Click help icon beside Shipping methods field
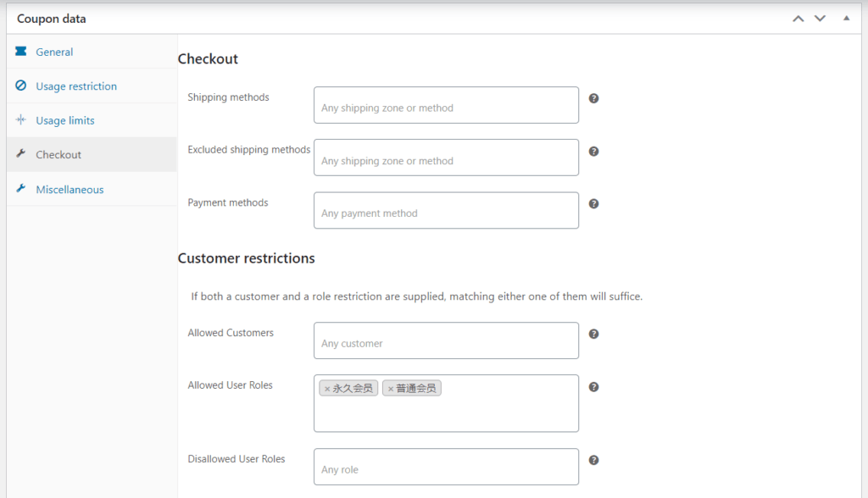Viewport: 868px width, 498px height. point(593,98)
